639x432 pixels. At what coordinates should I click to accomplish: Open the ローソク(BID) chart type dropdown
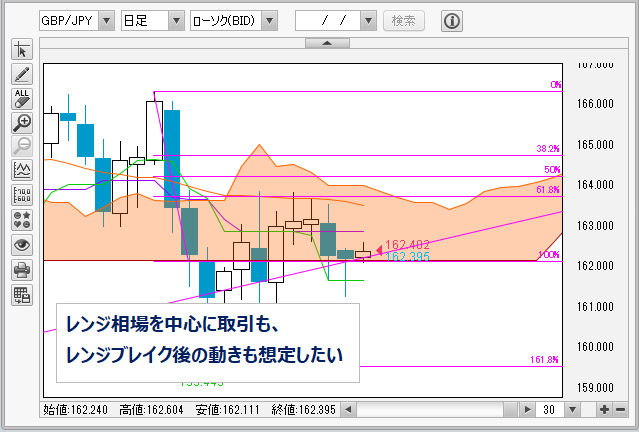point(270,20)
